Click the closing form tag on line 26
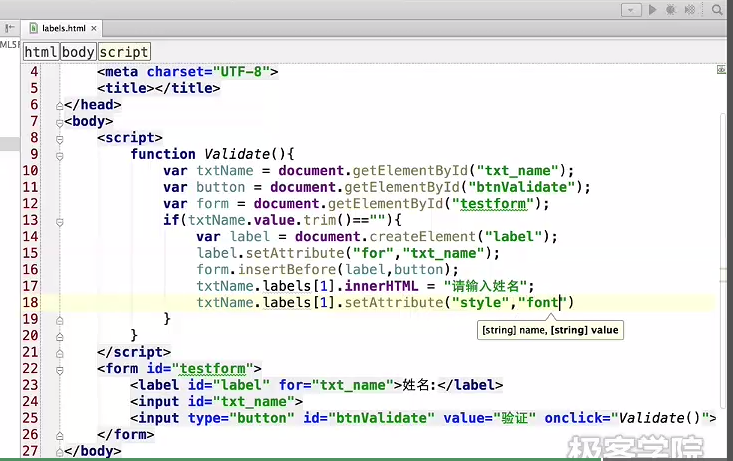The width and height of the screenshot is (733, 461). [x=126, y=434]
